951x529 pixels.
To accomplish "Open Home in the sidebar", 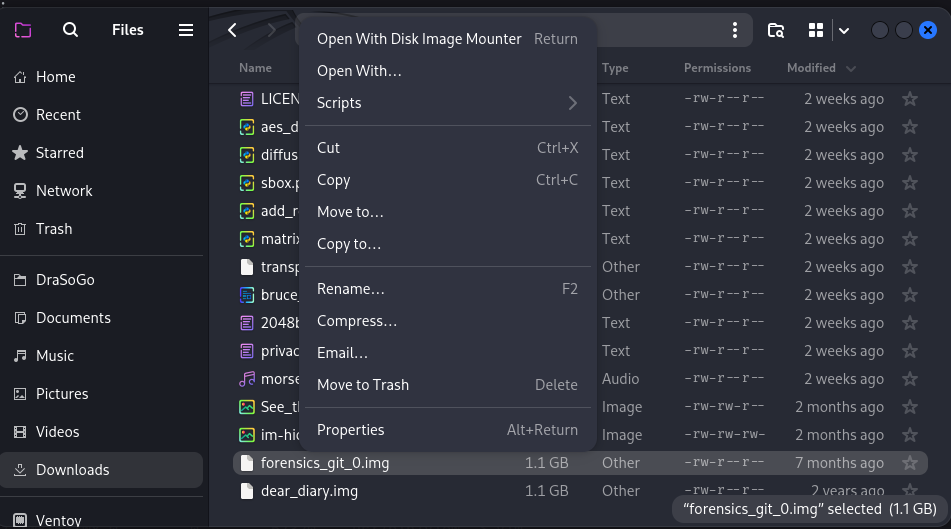I will pos(101,77).
